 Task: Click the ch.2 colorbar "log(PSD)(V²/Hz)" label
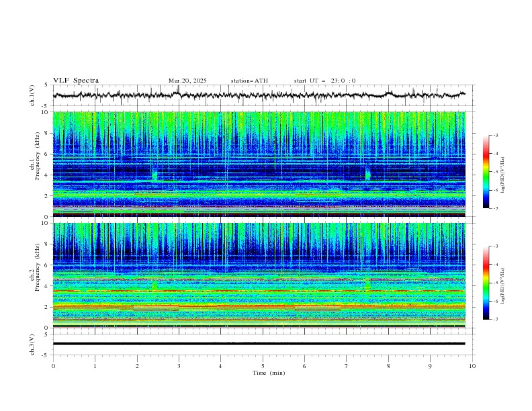tap(503, 286)
